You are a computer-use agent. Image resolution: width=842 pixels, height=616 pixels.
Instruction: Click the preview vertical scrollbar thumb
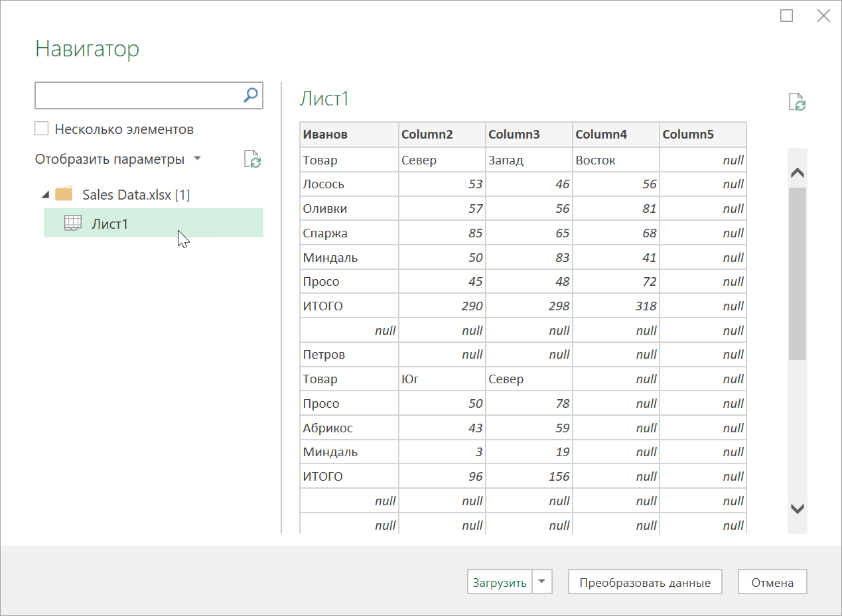point(798,274)
